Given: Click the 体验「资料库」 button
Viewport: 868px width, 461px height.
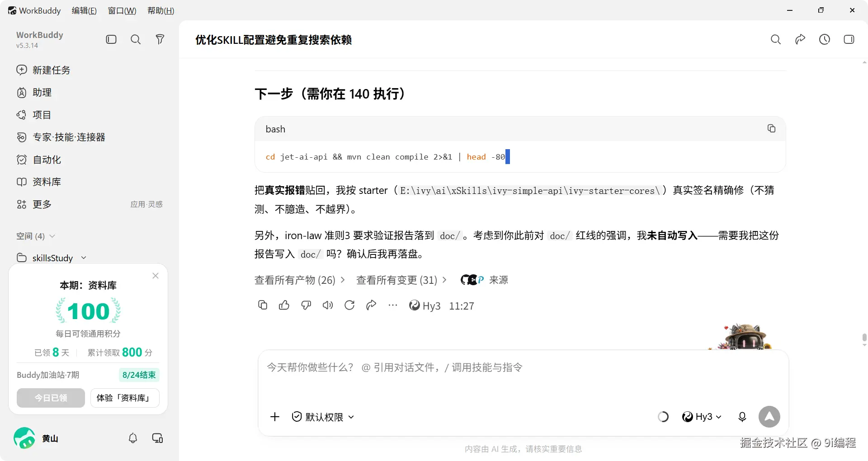Looking at the screenshot, I should pyautogui.click(x=125, y=398).
